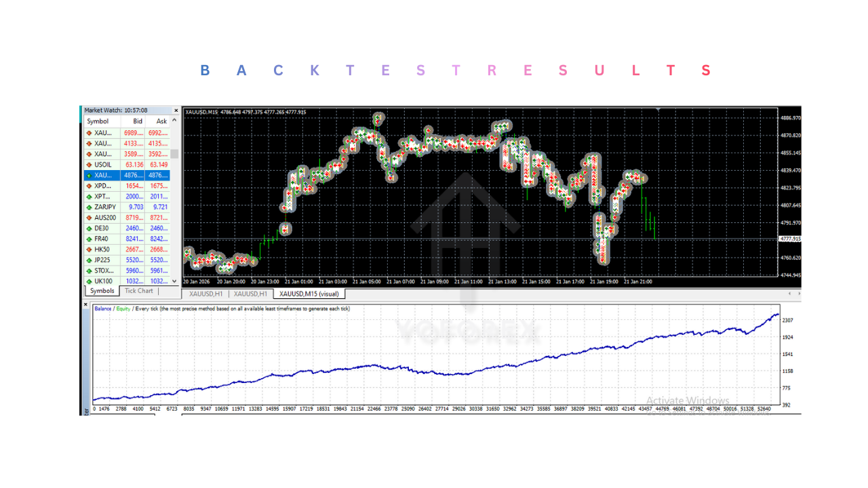
Task: Close the Market Watch panel
Action: [x=176, y=109]
